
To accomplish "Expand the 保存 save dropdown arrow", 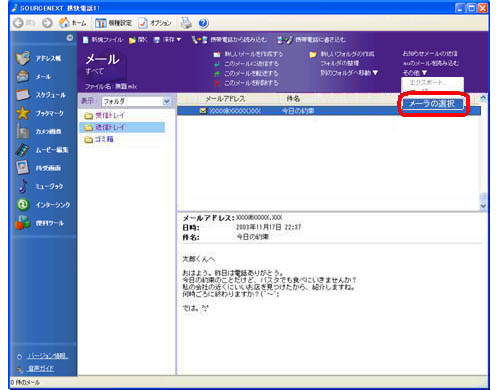I will click(x=179, y=40).
